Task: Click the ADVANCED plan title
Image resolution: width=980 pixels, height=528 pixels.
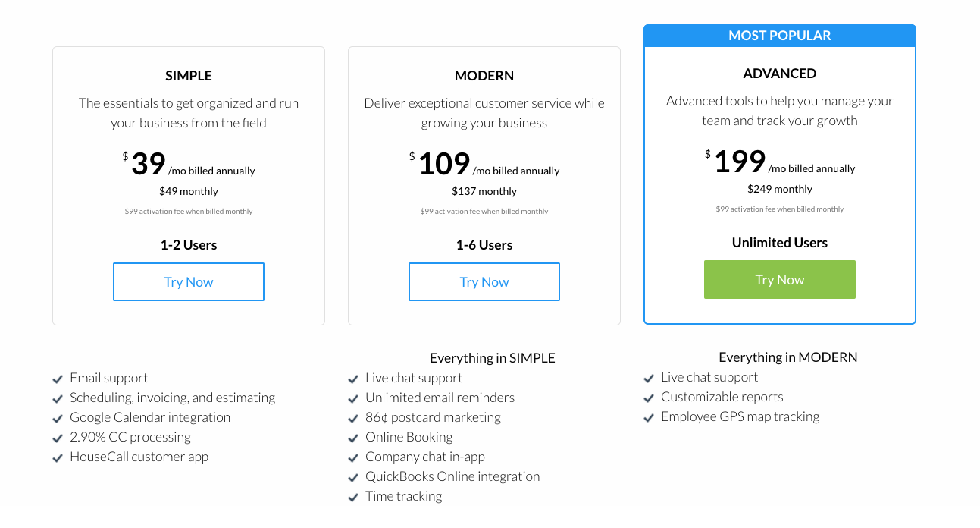Action: (x=780, y=74)
